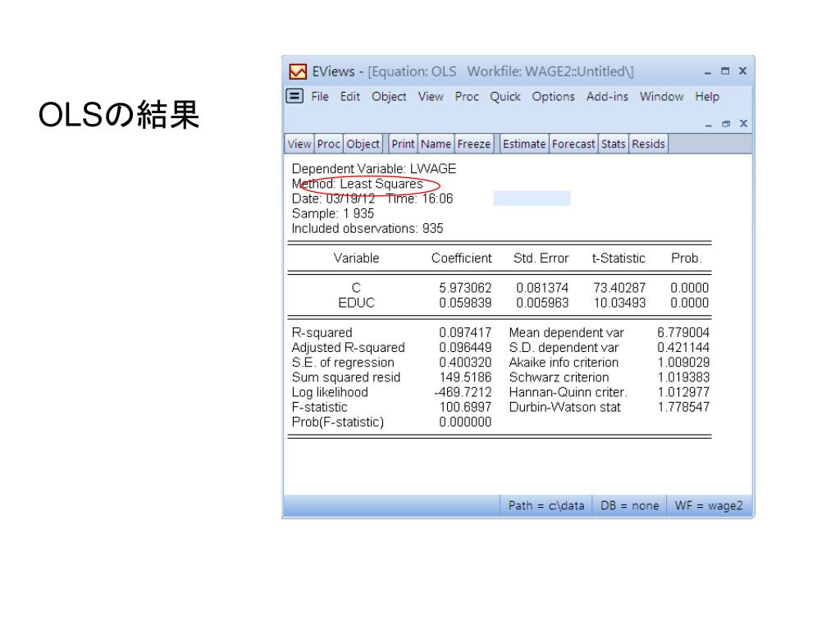The height and width of the screenshot is (630, 840).
Task: Open the File menu
Action: coord(320,97)
